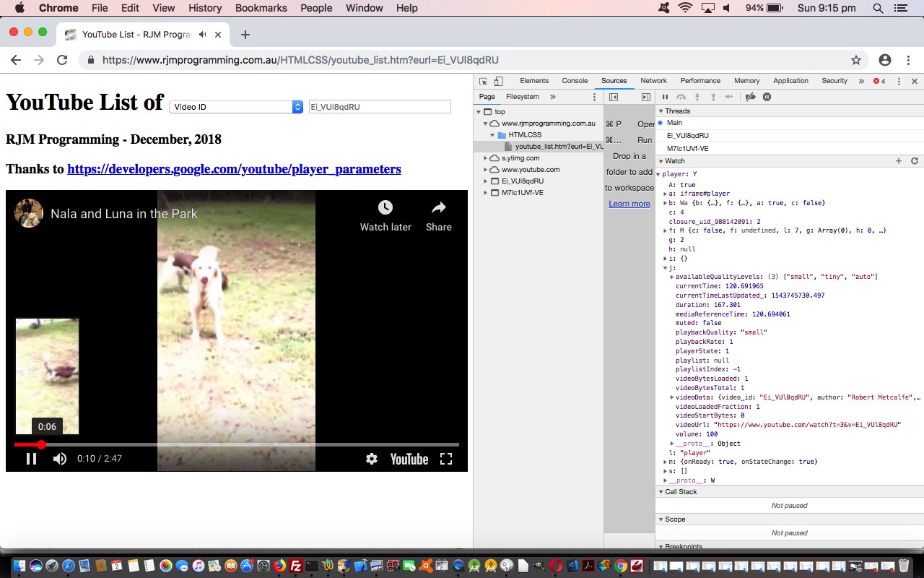Close the DevTools panel

point(915,81)
